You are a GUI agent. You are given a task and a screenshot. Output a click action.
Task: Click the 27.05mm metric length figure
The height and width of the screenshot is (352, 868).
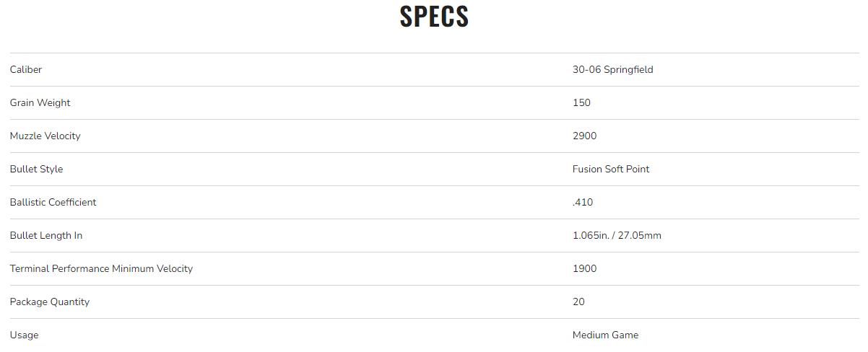point(641,236)
